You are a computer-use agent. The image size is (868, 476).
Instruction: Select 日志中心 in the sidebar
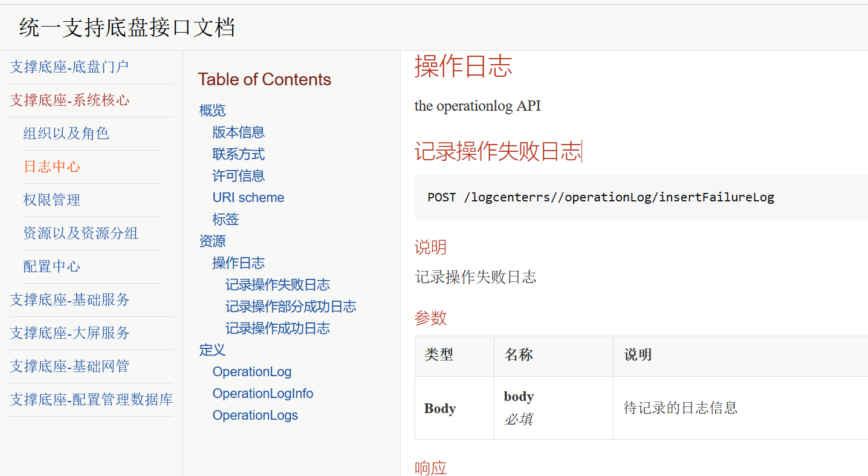[51, 166]
